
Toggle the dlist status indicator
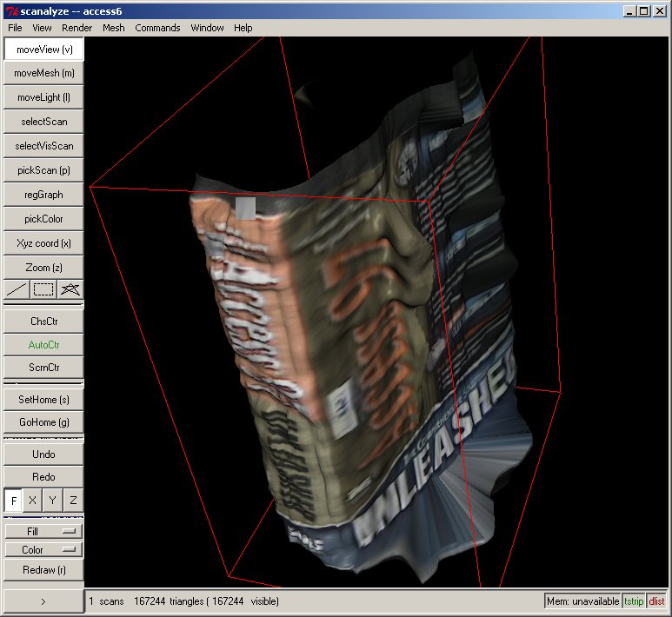point(656,600)
